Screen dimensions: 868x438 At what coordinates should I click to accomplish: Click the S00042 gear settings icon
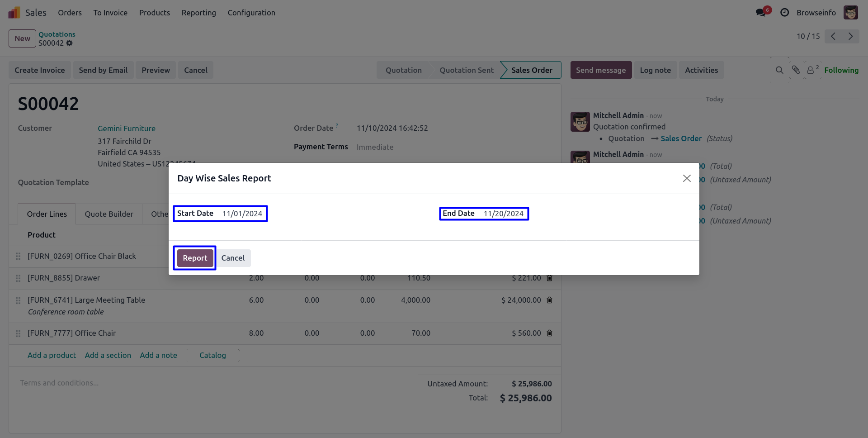tap(69, 43)
